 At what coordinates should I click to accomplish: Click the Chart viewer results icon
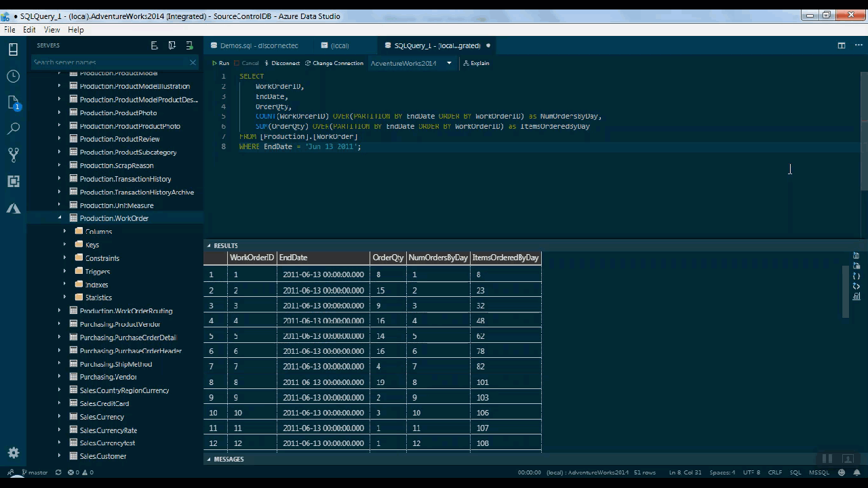tap(856, 296)
